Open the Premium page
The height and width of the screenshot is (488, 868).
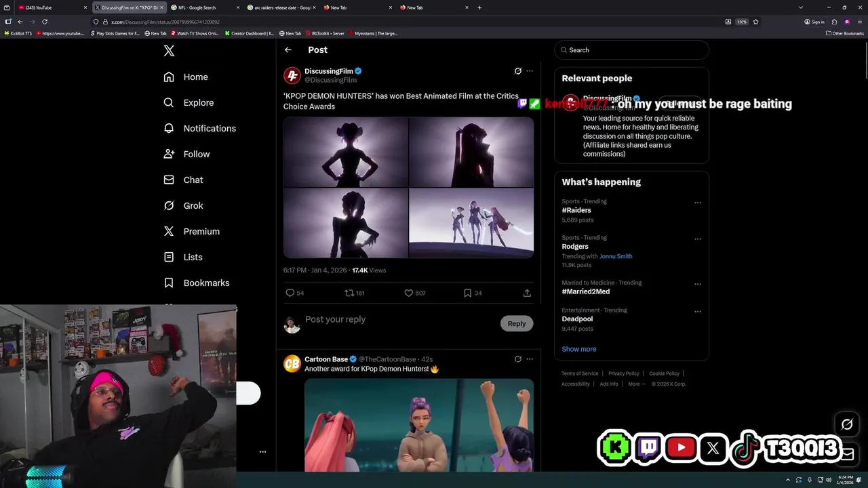click(x=191, y=231)
